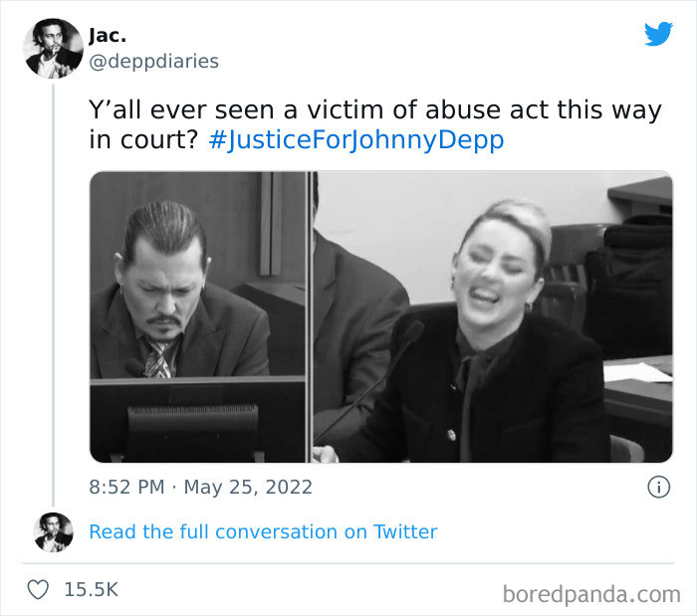View the 15.5K likes count
Screen dimensions: 697x616
[x=92, y=590]
